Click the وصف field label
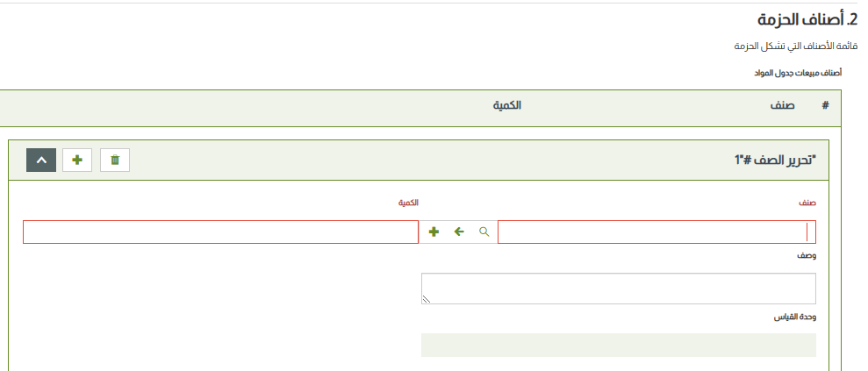The height and width of the screenshot is (371, 868). [807, 256]
